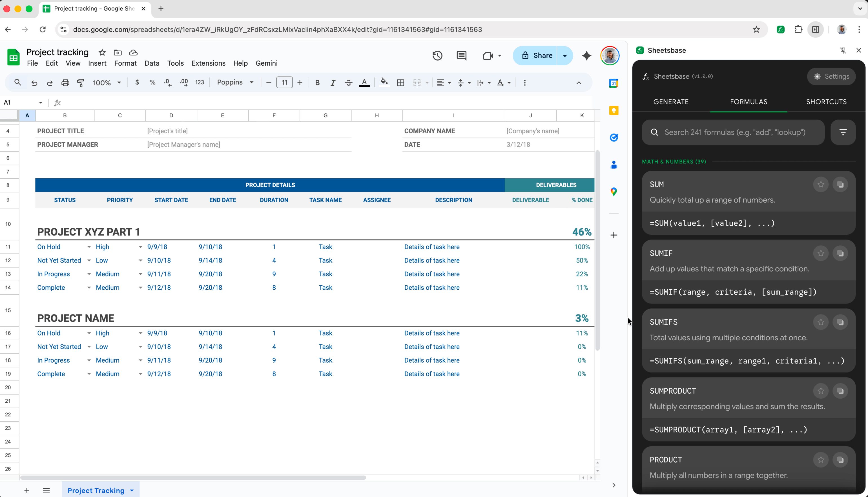Screen dimensions: 868x497
Task: Click the paint format roller icon
Action: (81, 83)
